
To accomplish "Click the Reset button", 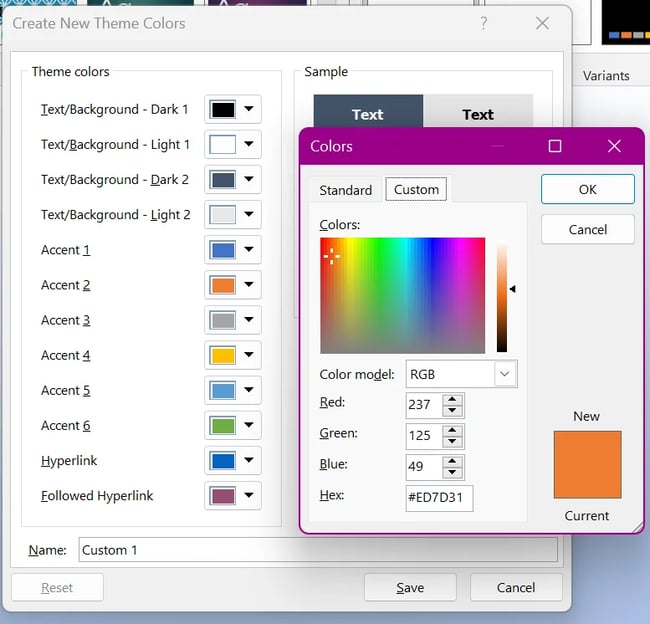I will pos(57,588).
